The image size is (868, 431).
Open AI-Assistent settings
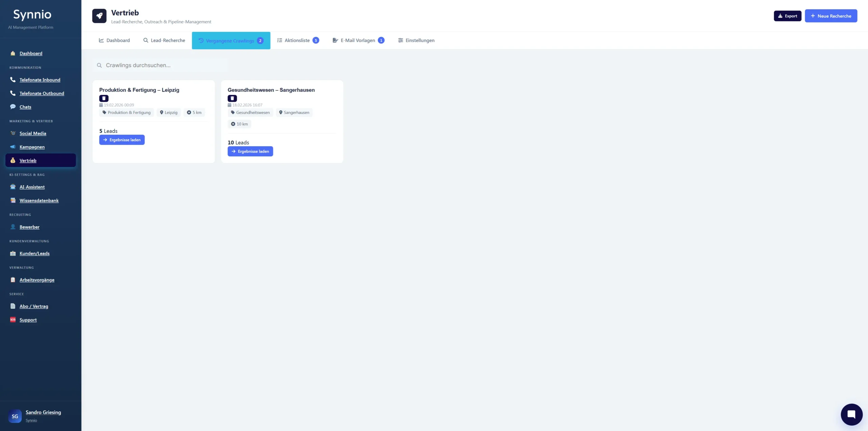32,187
